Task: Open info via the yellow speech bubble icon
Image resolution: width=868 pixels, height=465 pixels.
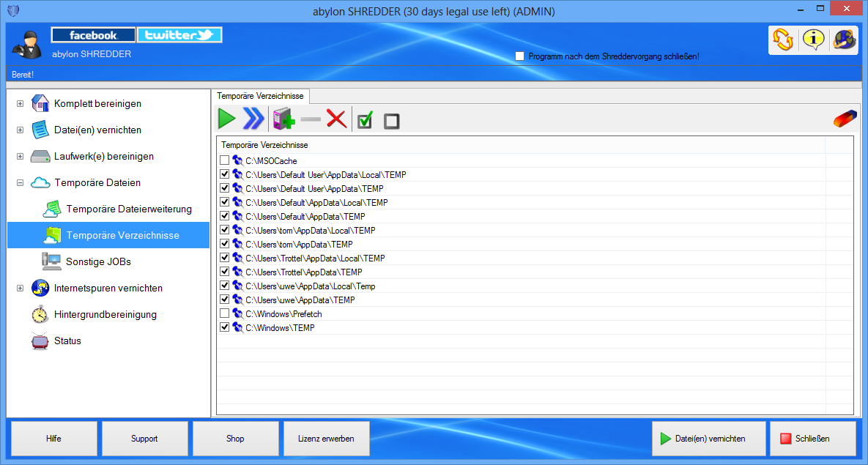Action: [x=813, y=40]
